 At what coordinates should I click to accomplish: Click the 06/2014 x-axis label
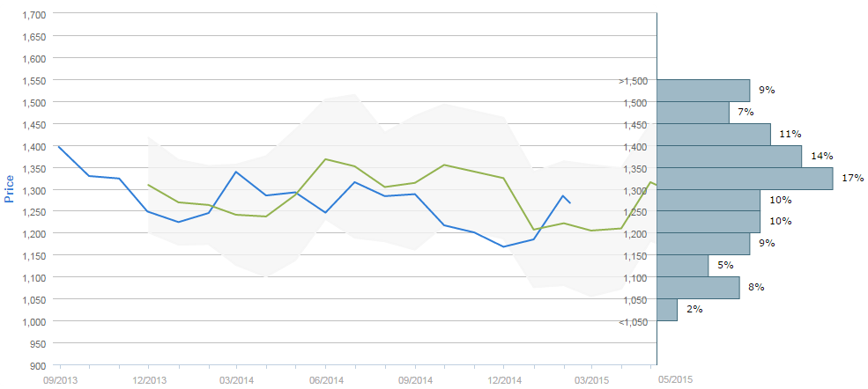click(326, 379)
